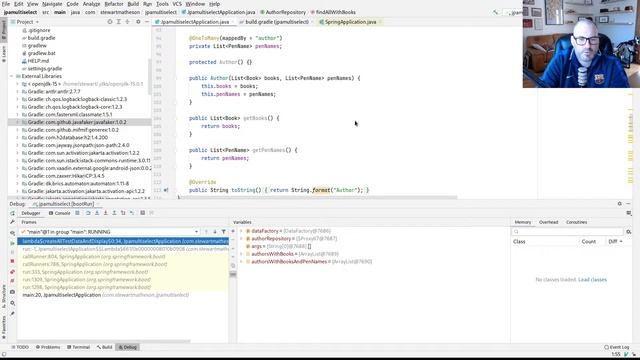Click the Force Step Into icon

pyautogui.click(x=106, y=213)
